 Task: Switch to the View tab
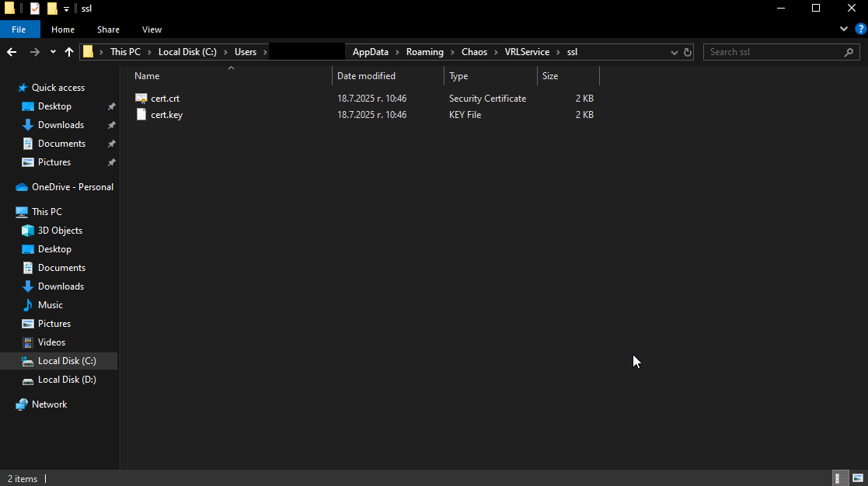click(x=152, y=29)
